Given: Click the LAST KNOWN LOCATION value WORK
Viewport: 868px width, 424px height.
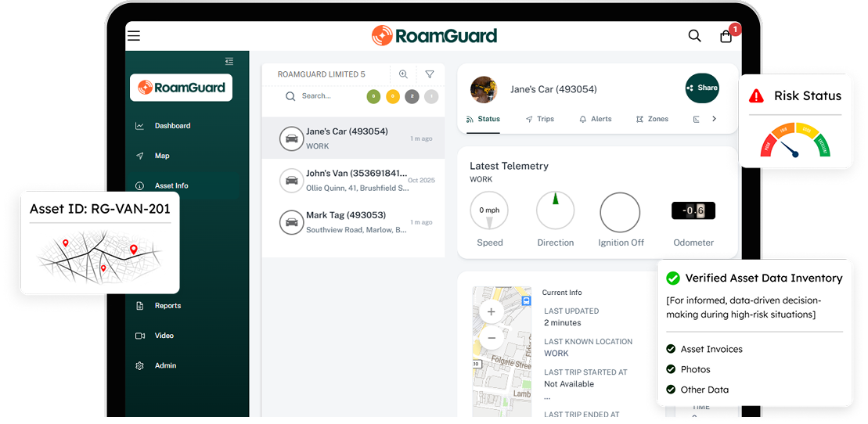Looking at the screenshot, I should [x=556, y=353].
